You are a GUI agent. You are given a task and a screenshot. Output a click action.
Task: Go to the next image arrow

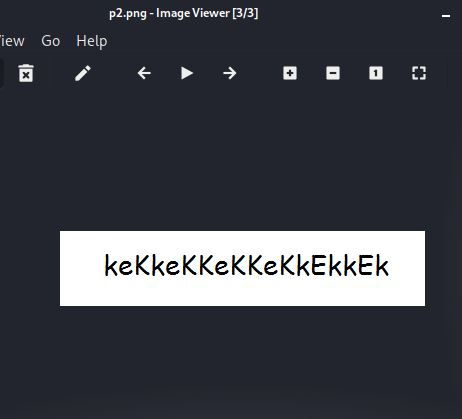(230, 73)
